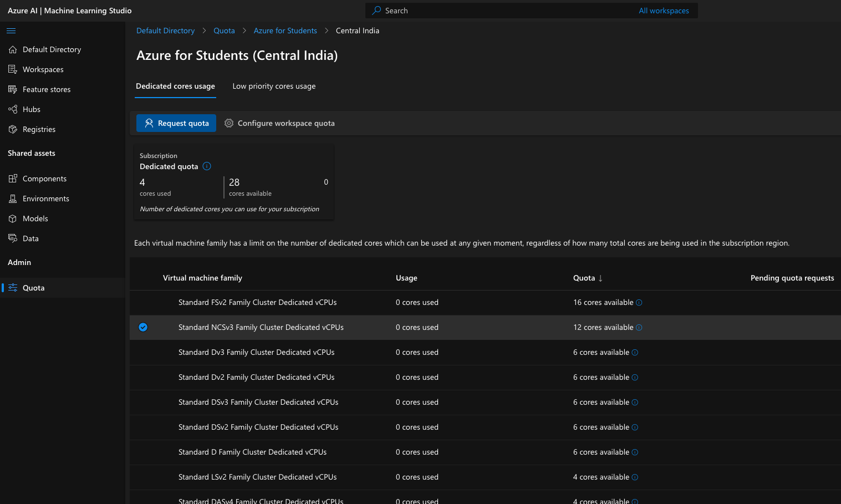Go to Default Directory breadcrumb link
Image resolution: width=841 pixels, height=504 pixels.
coord(165,30)
